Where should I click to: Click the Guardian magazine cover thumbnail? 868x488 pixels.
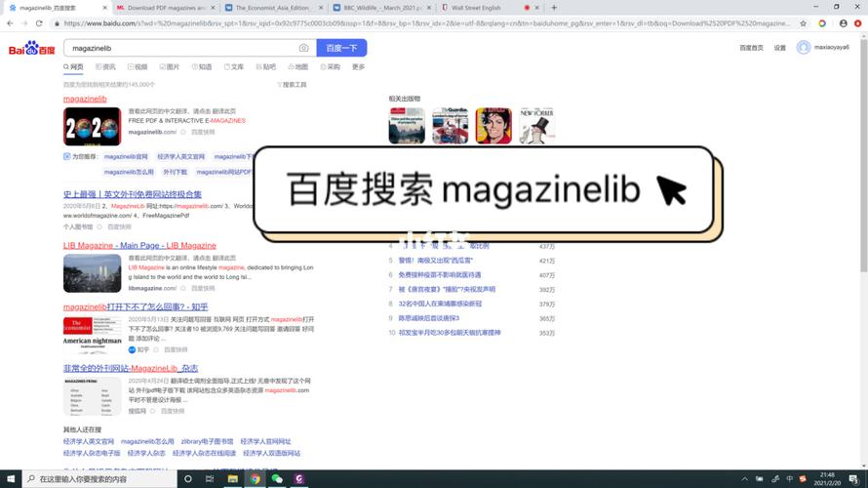click(x=450, y=126)
